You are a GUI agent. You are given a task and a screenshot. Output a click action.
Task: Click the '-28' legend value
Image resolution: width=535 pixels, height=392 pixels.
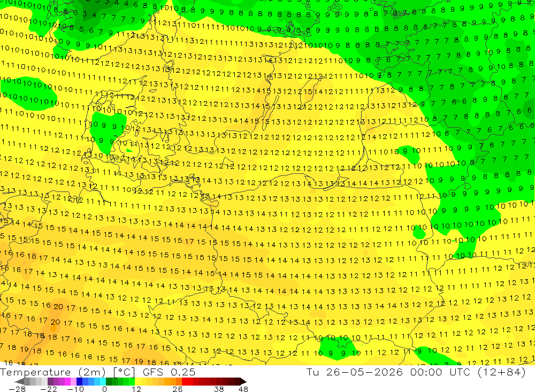click(x=17, y=389)
